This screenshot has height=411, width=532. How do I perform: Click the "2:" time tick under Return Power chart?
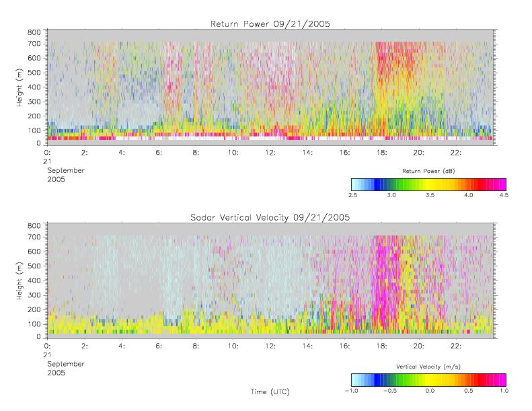click(x=85, y=153)
